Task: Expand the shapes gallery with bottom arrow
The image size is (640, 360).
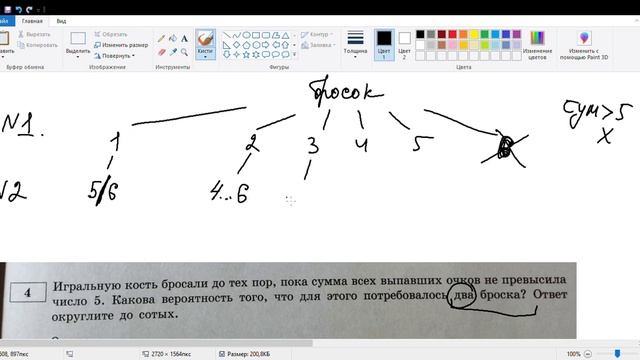Action: [295, 55]
